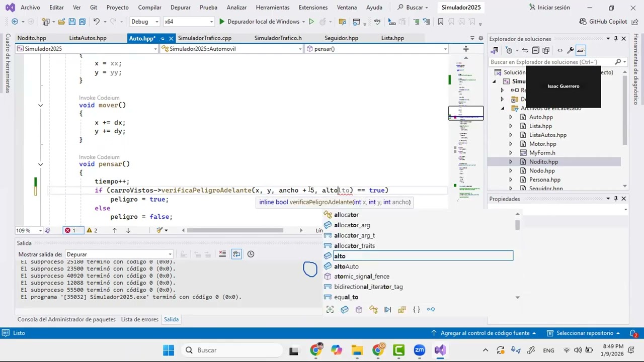Screen dimensions: 644x362
Task: Open Visual Studio from the Windows taskbar
Action: [440, 350]
